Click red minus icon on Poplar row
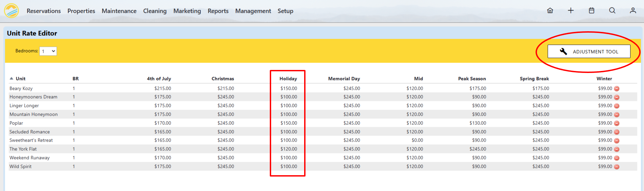This screenshot has width=644, height=191. (x=617, y=123)
